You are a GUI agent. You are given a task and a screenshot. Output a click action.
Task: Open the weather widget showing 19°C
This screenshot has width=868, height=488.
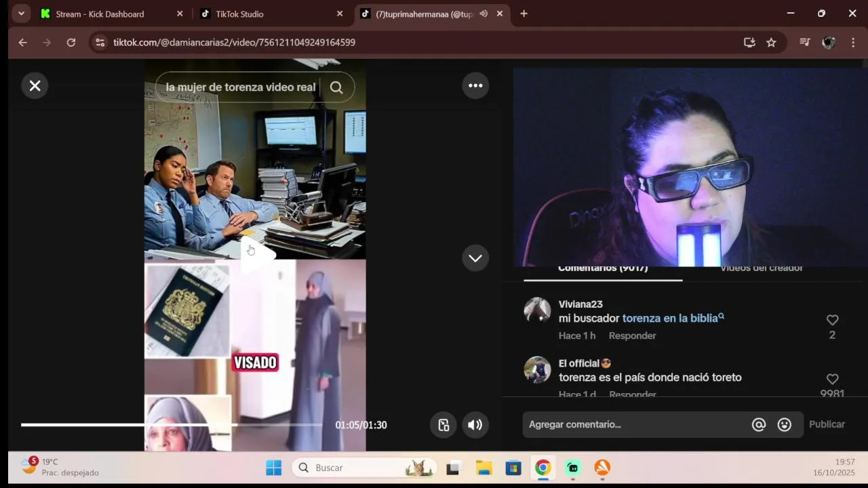tap(60, 467)
